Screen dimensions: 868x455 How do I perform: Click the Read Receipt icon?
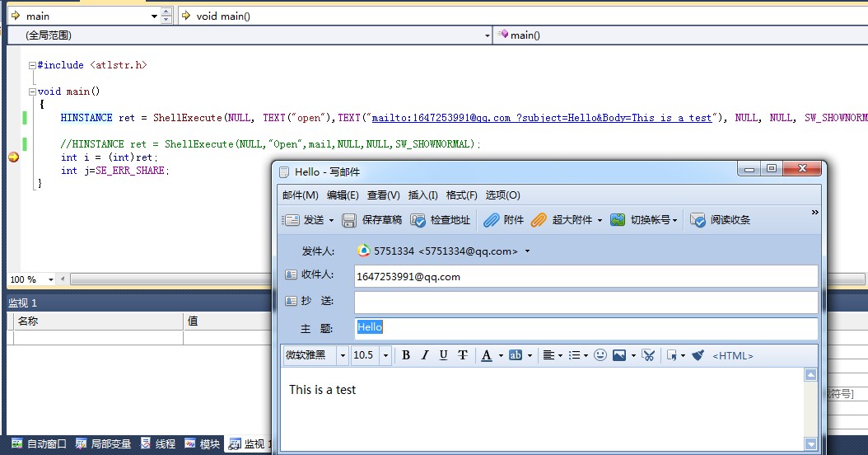pos(698,220)
